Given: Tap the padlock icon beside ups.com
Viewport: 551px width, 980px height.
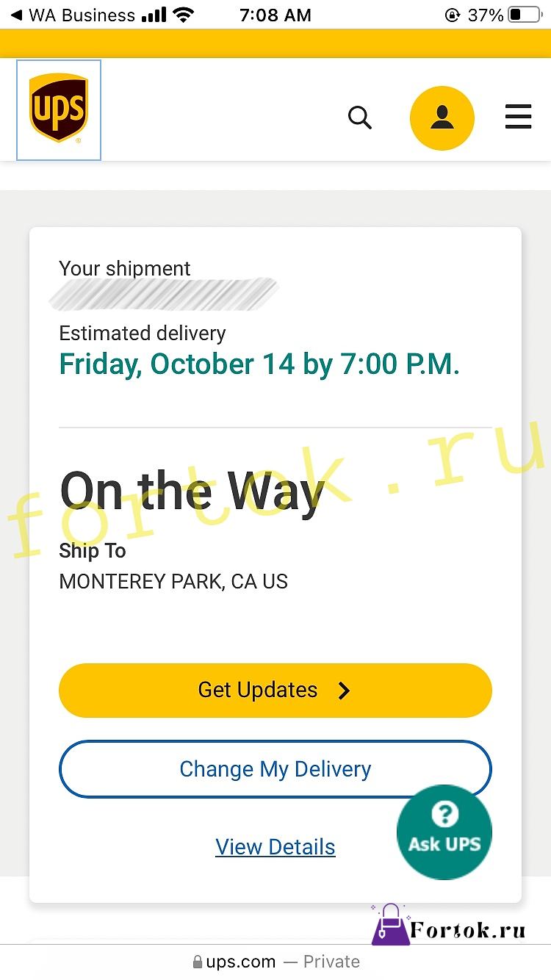Looking at the screenshot, I should click(197, 962).
